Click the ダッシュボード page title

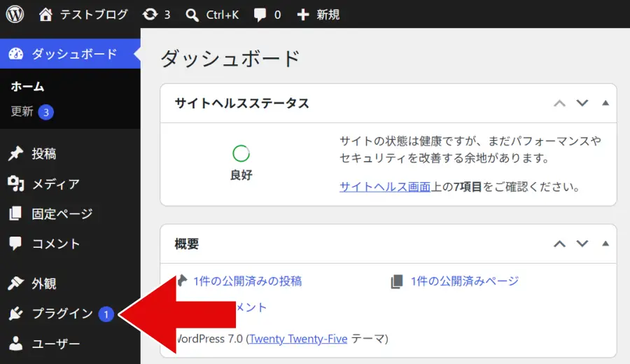(x=230, y=59)
